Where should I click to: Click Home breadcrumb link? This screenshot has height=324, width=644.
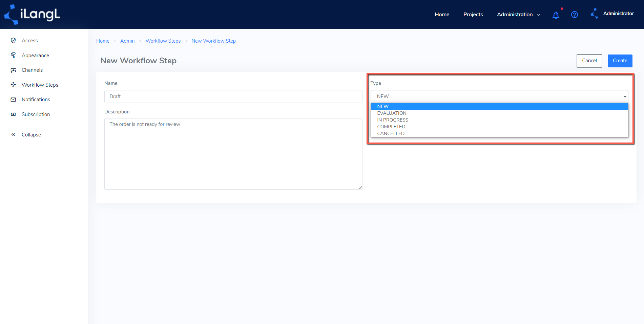click(103, 41)
